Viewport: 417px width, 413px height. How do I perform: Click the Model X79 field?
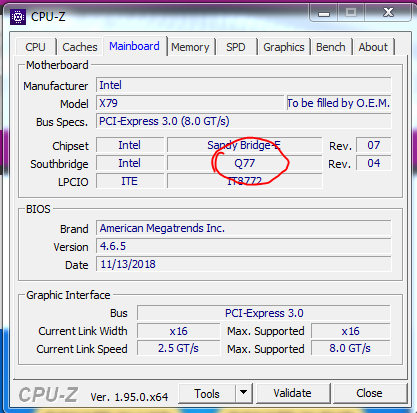click(x=190, y=103)
